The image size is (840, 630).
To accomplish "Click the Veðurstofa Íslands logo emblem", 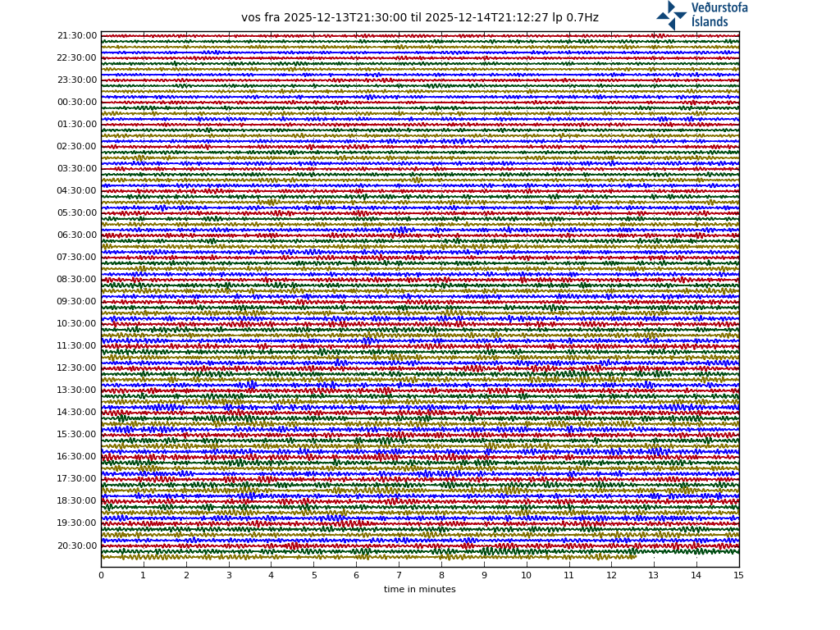I will pos(671,15).
